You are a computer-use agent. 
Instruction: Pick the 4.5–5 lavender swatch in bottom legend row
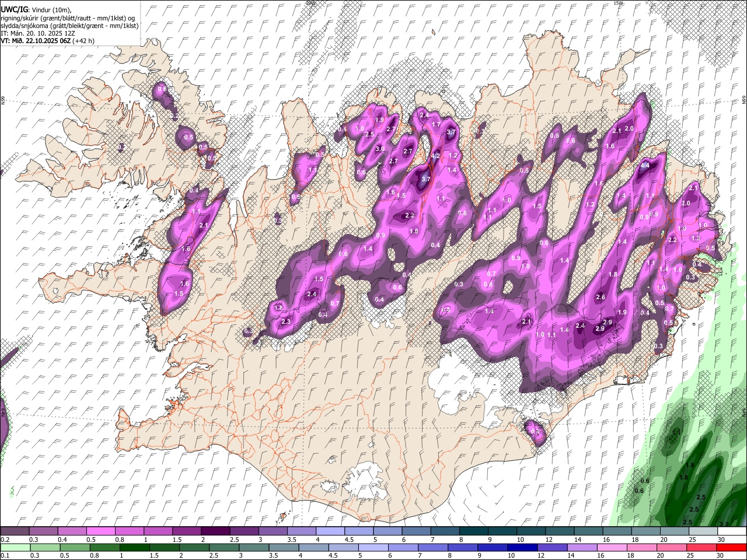click(343, 548)
